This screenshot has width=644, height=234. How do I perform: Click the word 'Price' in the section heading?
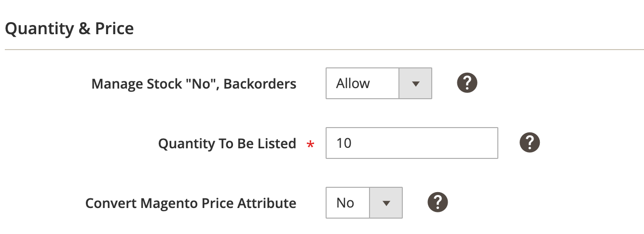click(114, 29)
